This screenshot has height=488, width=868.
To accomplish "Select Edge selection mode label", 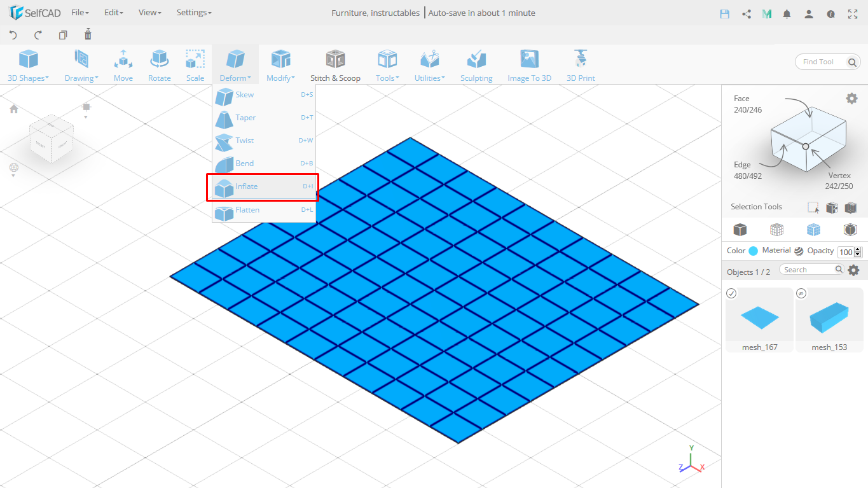I will [742, 165].
